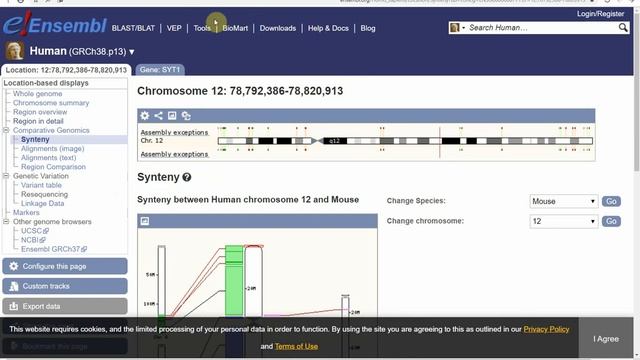Click the synteny help question mark icon
640x360 pixels.
coord(187,177)
